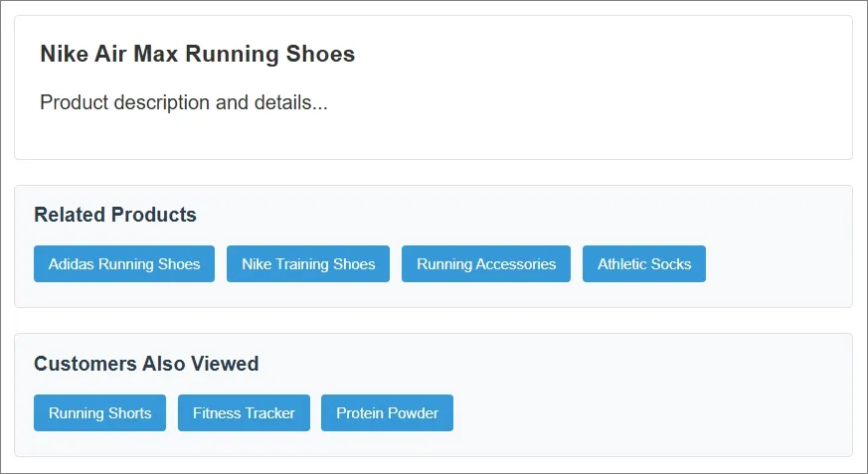View the Running Shorts product
The height and width of the screenshot is (474, 868).
[99, 413]
